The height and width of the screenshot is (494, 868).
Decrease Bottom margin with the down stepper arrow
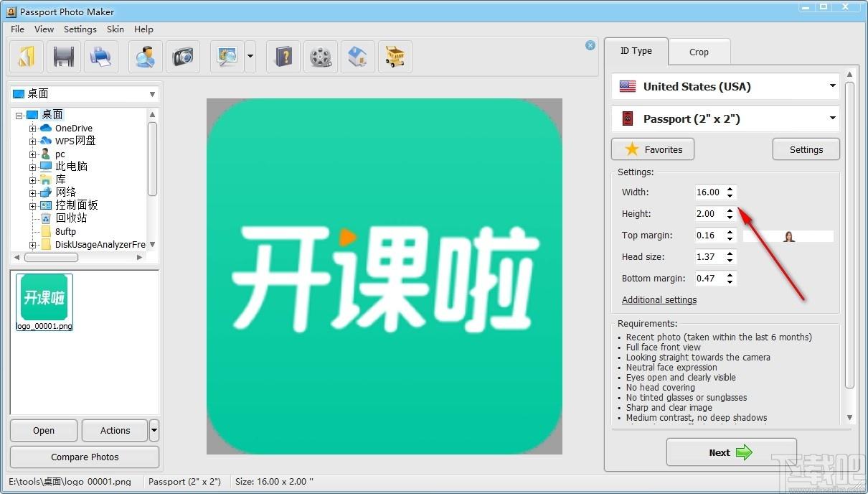[x=730, y=281]
